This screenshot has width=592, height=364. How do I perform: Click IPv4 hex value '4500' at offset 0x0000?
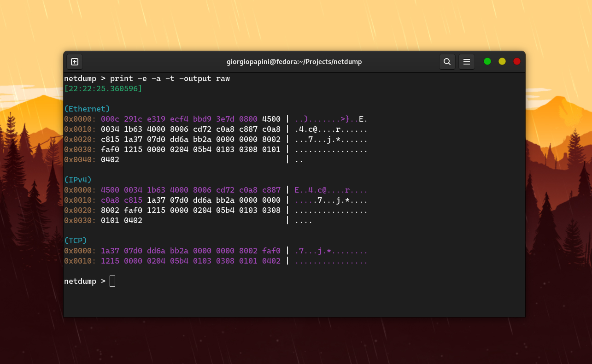point(110,190)
